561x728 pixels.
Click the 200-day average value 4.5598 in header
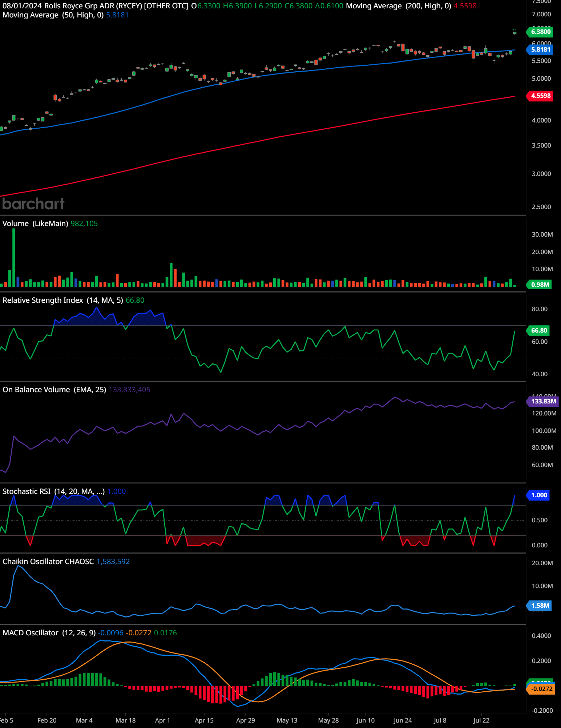465,6
